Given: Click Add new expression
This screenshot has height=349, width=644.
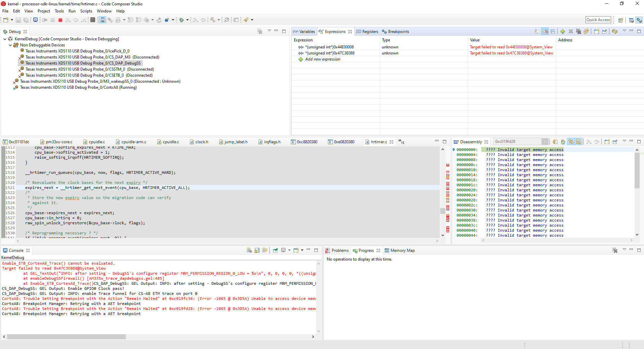Looking at the screenshot, I should coord(323,59).
